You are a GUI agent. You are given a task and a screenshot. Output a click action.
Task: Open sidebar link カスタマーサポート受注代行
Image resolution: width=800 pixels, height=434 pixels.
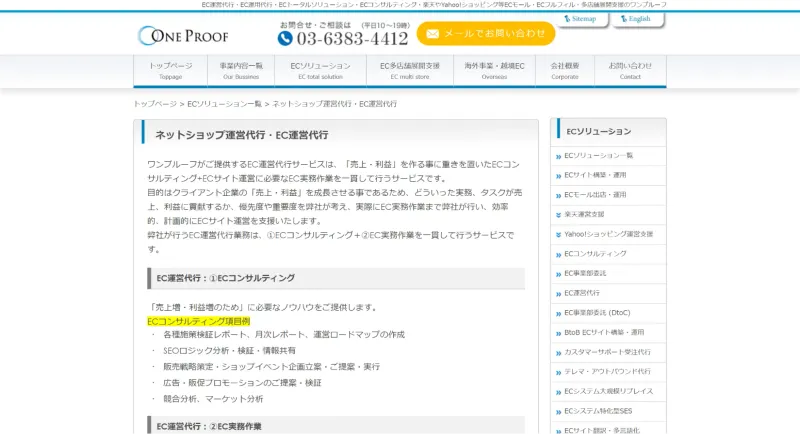click(607, 352)
